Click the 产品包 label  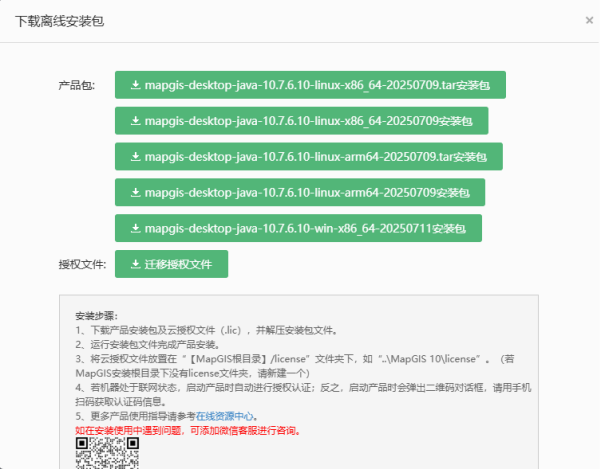tap(77, 86)
